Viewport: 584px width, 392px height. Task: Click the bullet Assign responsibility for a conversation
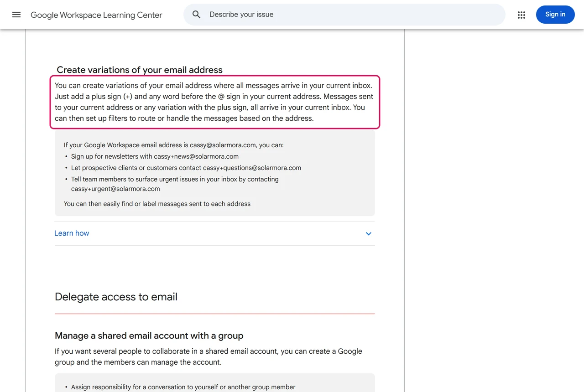[183, 387]
